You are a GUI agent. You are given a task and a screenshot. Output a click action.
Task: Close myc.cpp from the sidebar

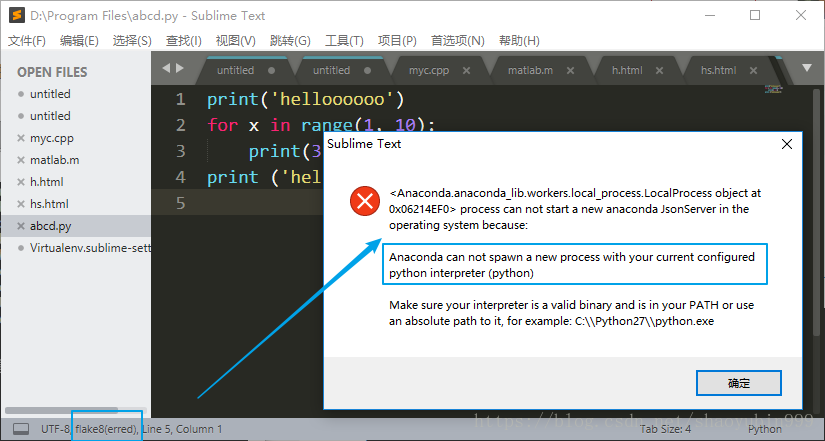click(21, 138)
